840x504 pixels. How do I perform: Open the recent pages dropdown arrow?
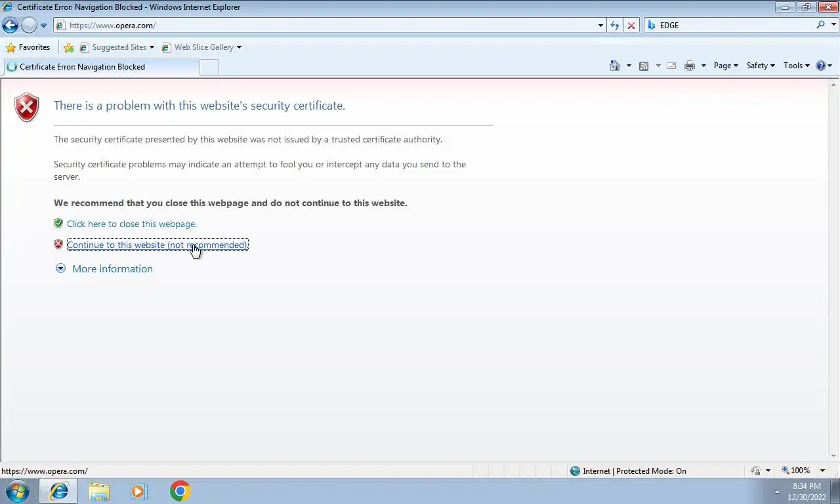44,26
